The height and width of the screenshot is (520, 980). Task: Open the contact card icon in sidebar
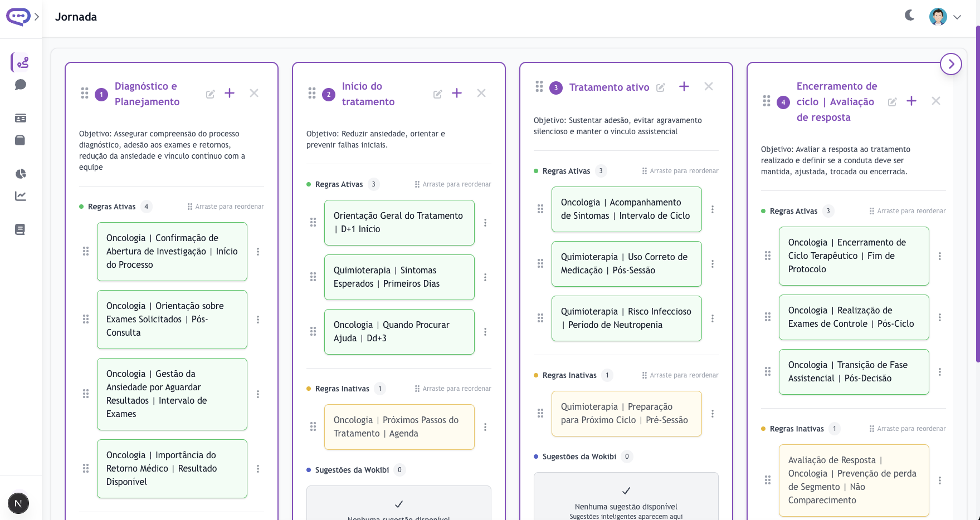click(x=21, y=118)
